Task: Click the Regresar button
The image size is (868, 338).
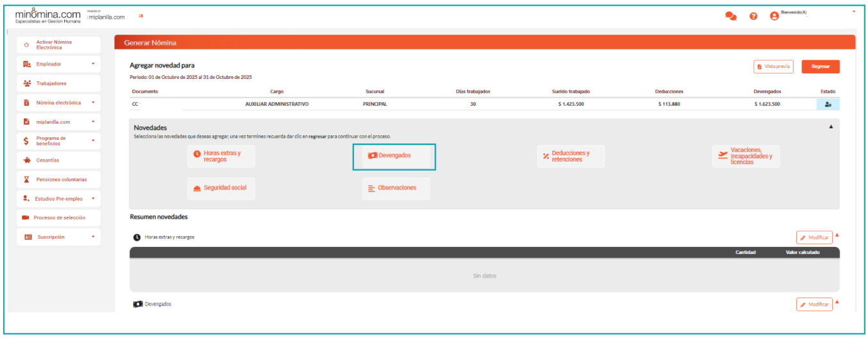Action: click(820, 67)
